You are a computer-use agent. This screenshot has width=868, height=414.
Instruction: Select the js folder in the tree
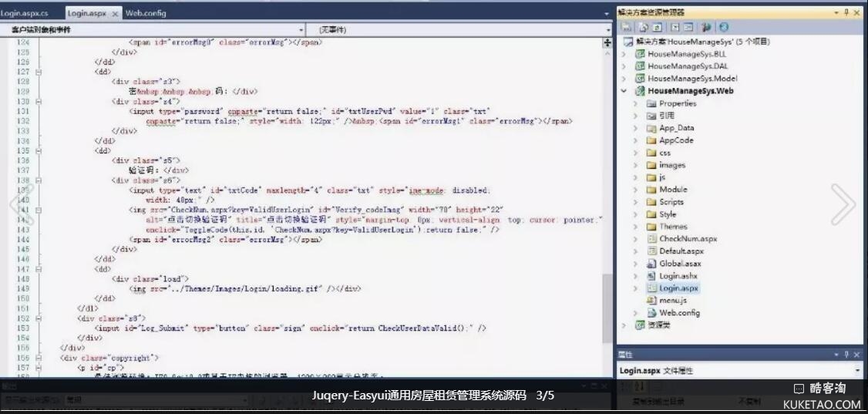[x=662, y=177]
